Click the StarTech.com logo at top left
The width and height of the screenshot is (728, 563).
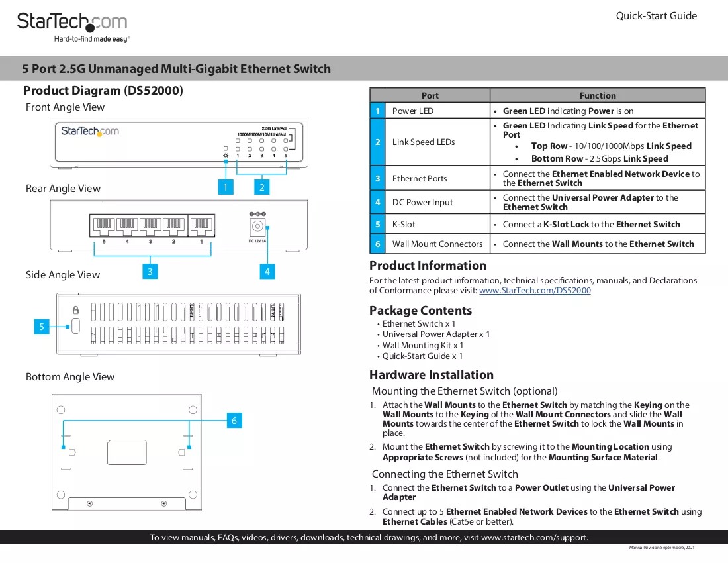click(73, 27)
